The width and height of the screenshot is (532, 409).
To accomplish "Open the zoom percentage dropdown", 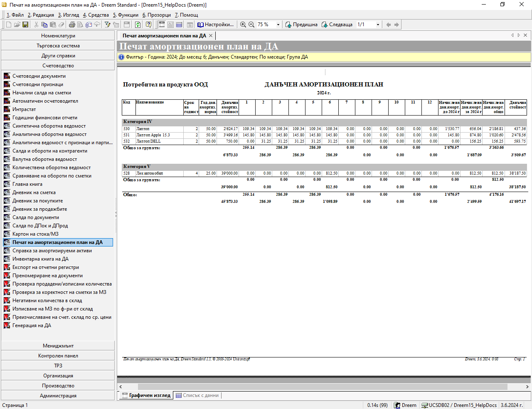I will 278,25.
